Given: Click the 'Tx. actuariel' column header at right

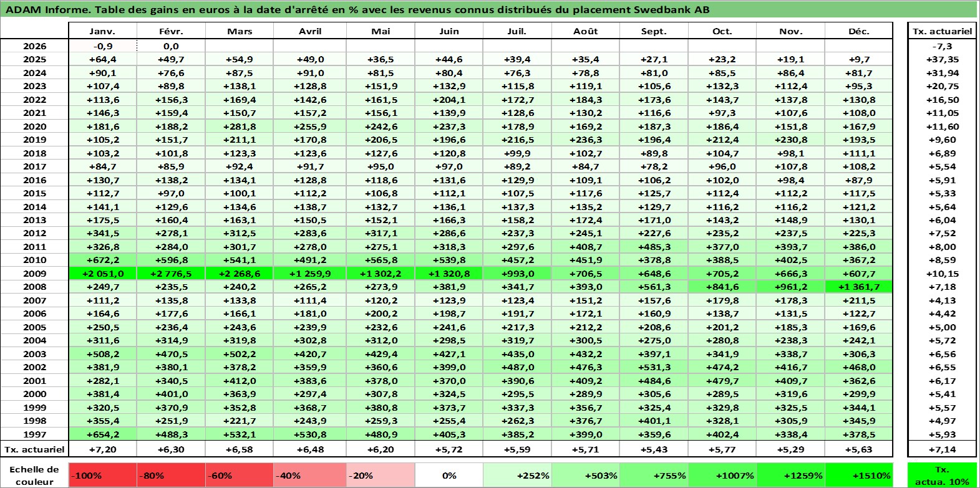Looking at the screenshot, I should click(942, 31).
